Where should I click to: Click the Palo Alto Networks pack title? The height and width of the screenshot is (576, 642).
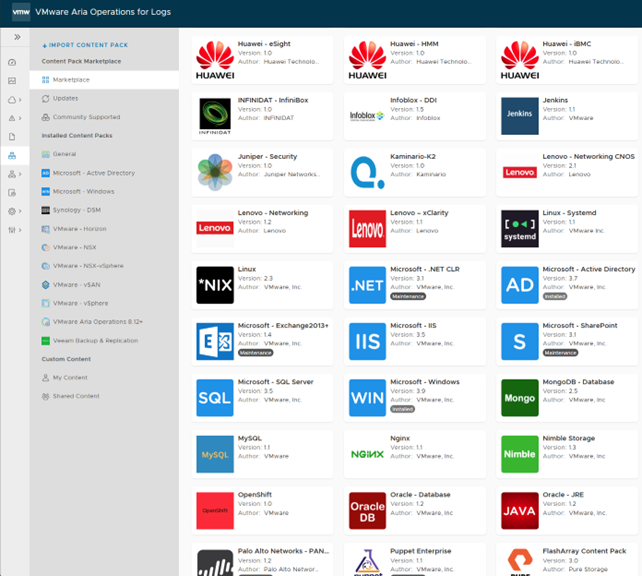point(283,551)
